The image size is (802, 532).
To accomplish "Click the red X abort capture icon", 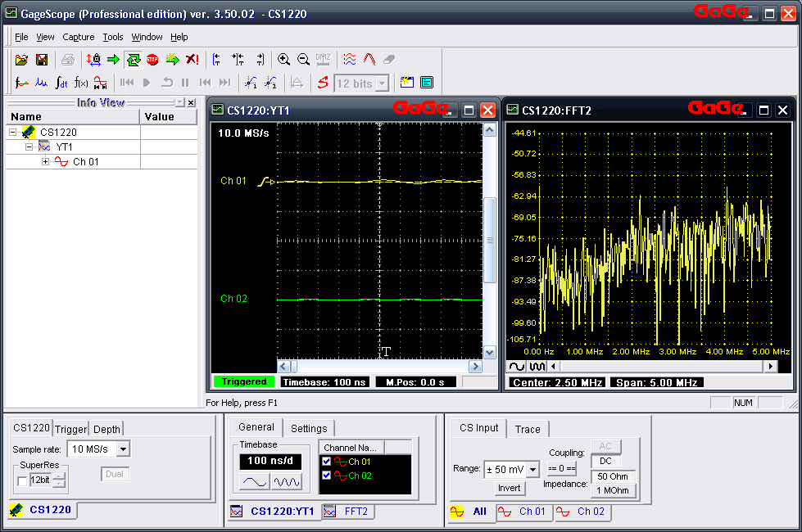I will click(x=192, y=60).
